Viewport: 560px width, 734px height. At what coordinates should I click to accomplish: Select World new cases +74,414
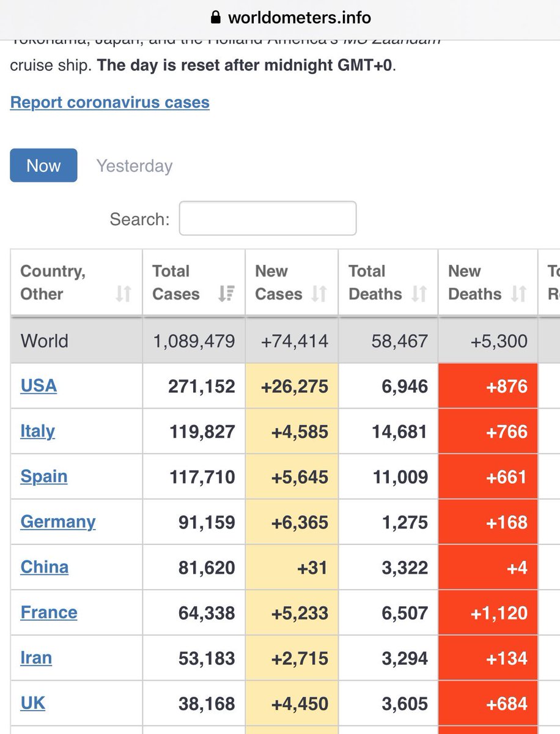pos(294,341)
